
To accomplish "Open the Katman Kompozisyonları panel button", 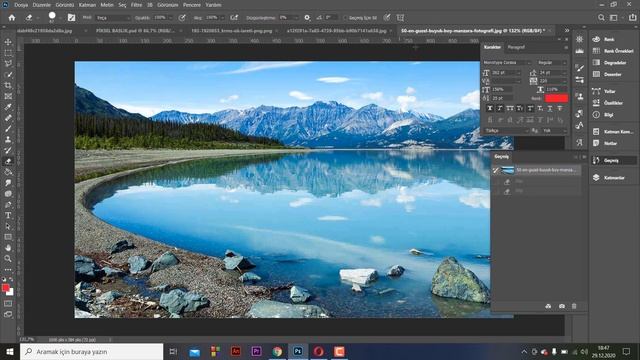I will pyautogui.click(x=613, y=131).
